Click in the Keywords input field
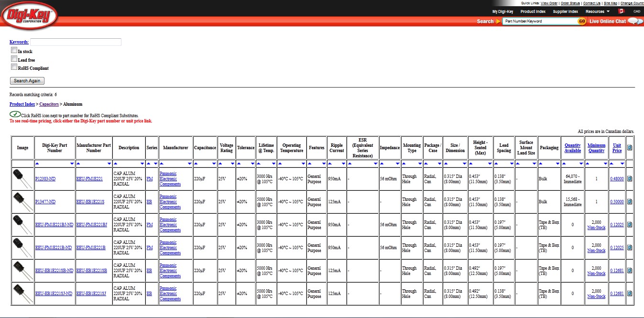This screenshot has width=644, height=318. point(76,42)
